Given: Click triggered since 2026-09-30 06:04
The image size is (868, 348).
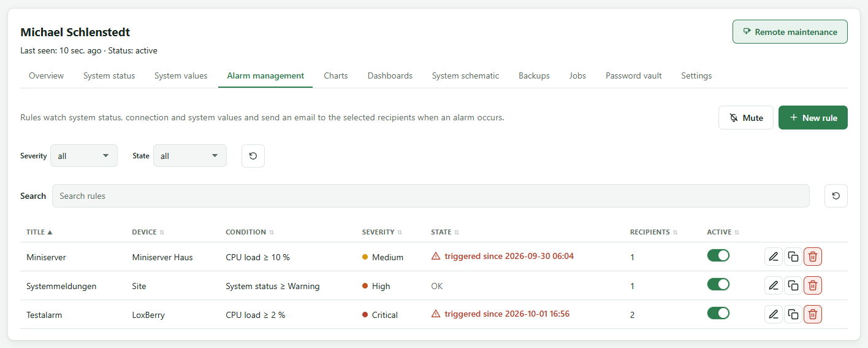Looking at the screenshot, I should (509, 256).
